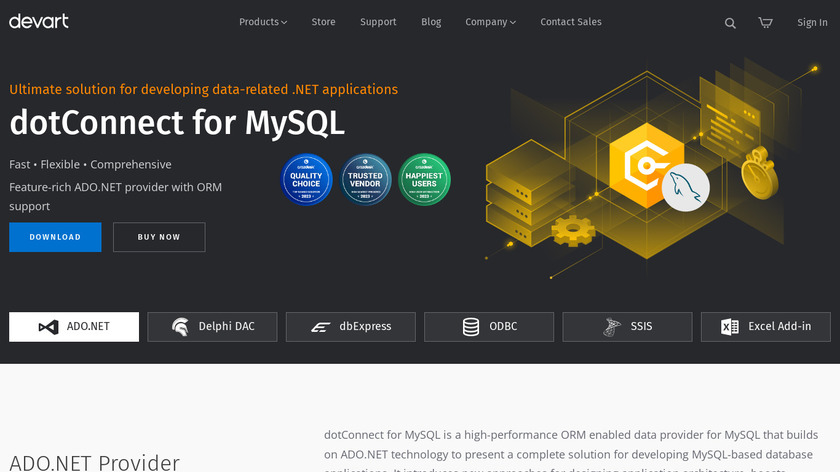Click the SSIS icon
The image size is (840, 472).
point(611,327)
